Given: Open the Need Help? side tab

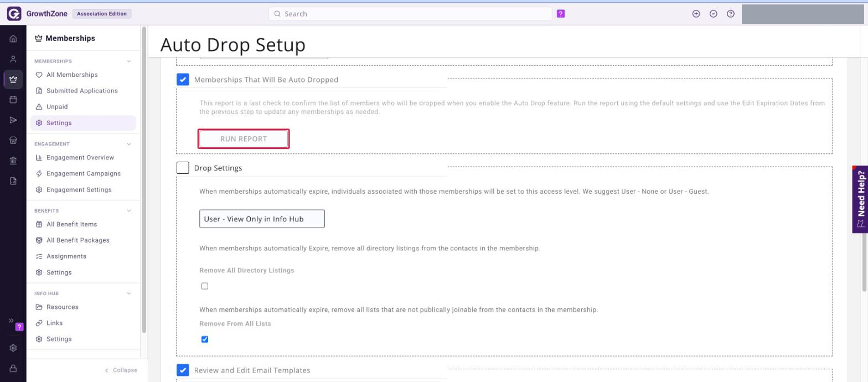Looking at the screenshot, I should [x=860, y=199].
